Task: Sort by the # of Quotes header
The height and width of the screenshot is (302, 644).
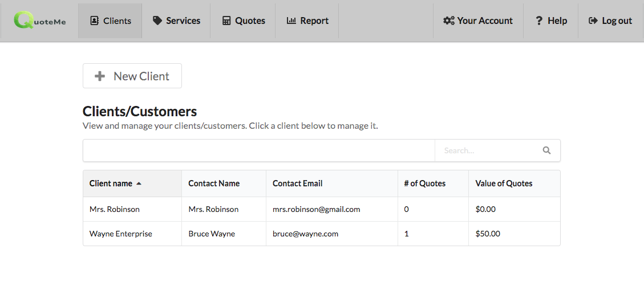Action: pos(424,183)
